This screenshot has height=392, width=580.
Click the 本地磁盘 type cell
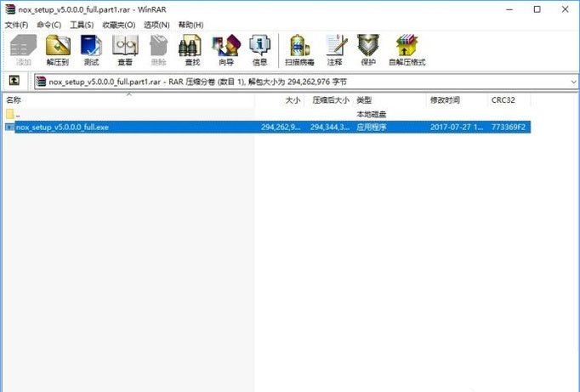[372, 114]
